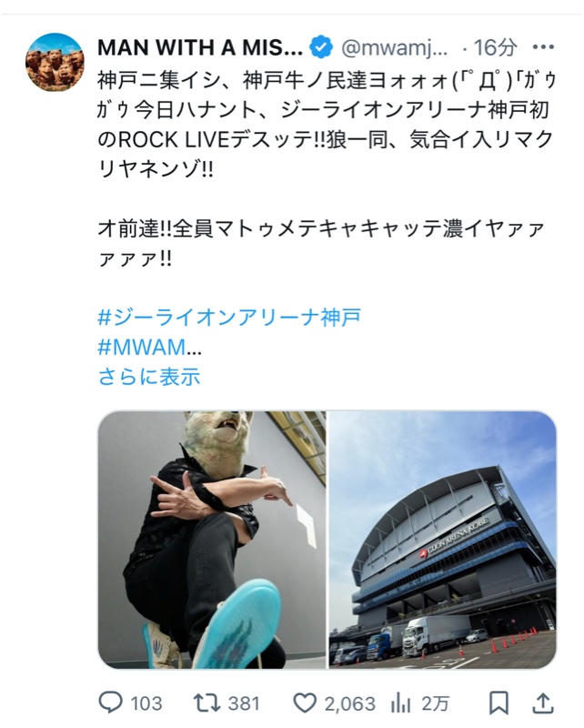Expand tweet text via さらに表示

coord(149,376)
